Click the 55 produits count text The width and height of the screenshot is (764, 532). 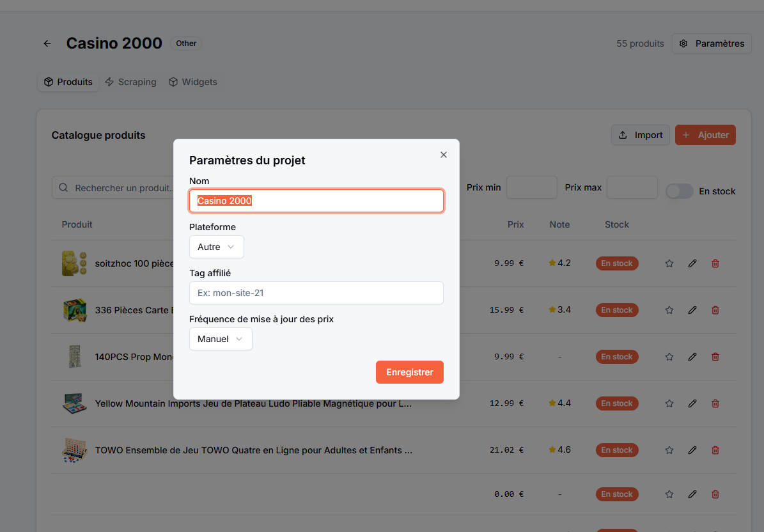point(640,43)
